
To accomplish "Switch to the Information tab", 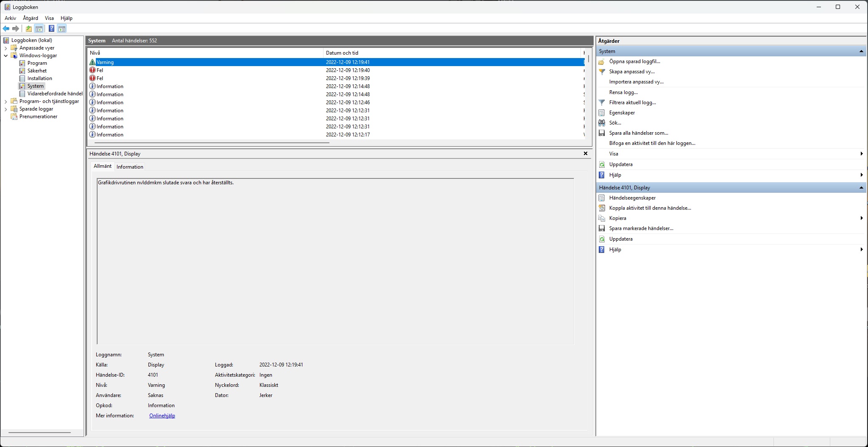I will [130, 167].
